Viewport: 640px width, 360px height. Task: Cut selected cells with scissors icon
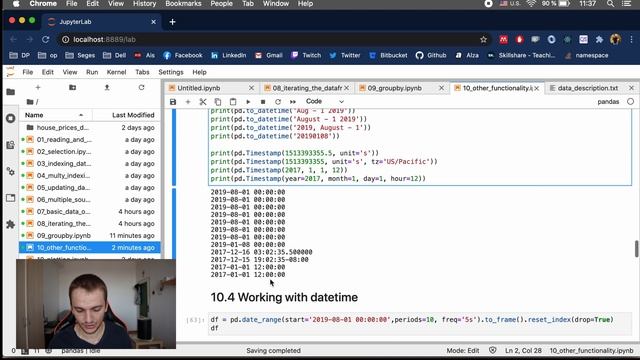pyautogui.click(x=203, y=102)
